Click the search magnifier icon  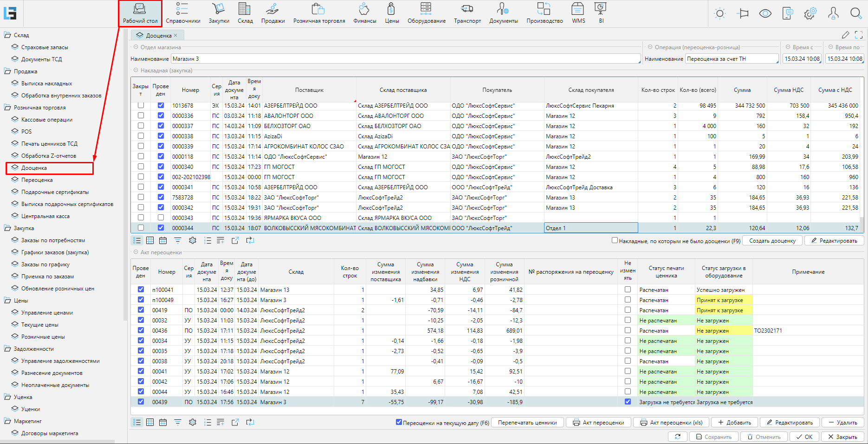[x=855, y=13]
